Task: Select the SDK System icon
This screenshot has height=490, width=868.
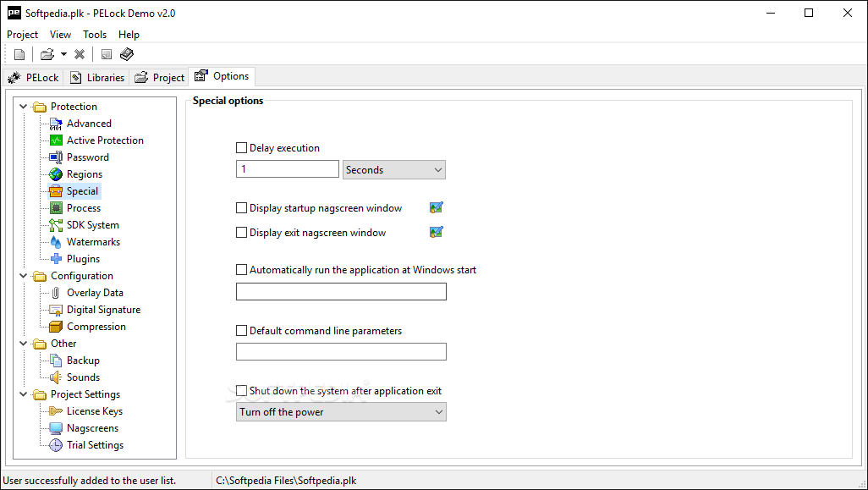Action: (x=56, y=225)
